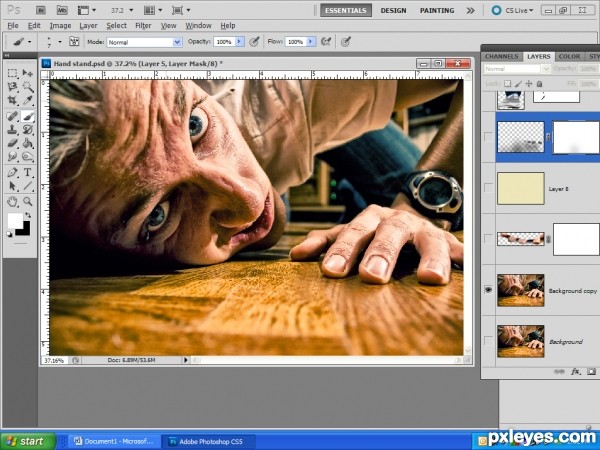Toggle lock position icon
Screen dimensions: 600x450
point(529,83)
